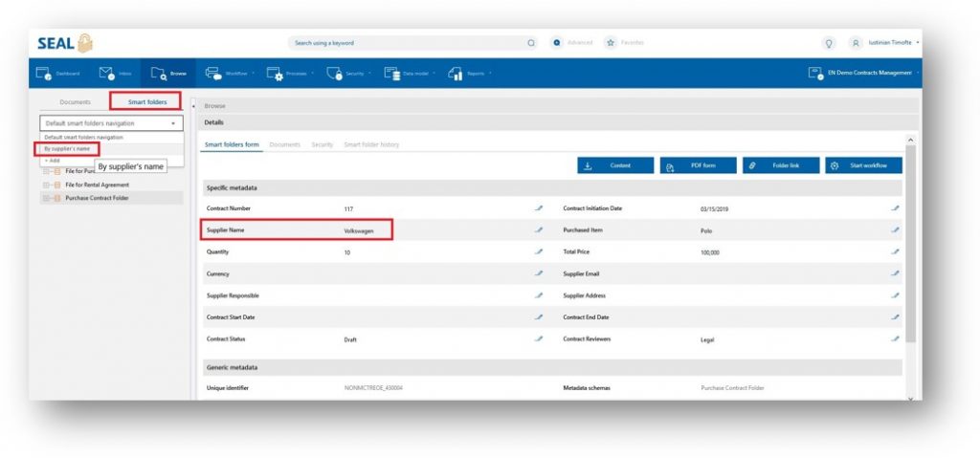Click pencil icon beside Contract Number
Viewport: 980px width, 458px height.
539,207
